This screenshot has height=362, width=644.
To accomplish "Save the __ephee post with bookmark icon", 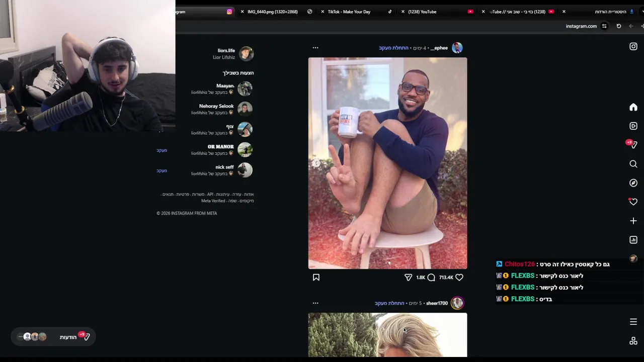I will [316, 277].
